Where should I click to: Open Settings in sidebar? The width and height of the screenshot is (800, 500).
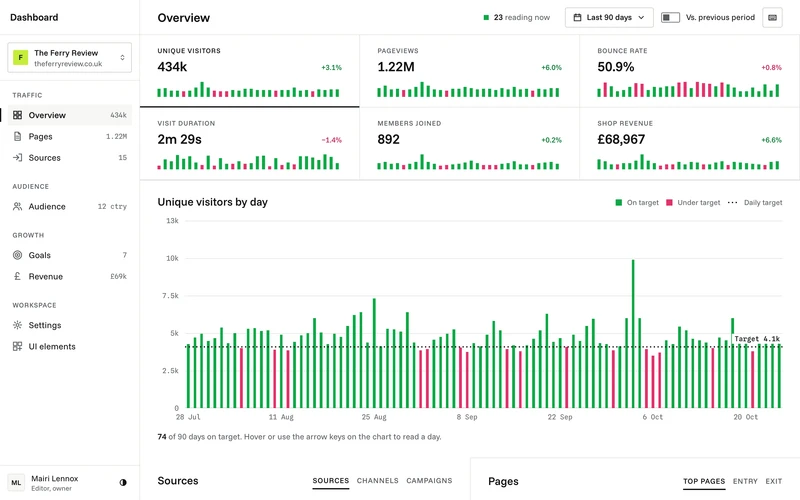pos(69,325)
